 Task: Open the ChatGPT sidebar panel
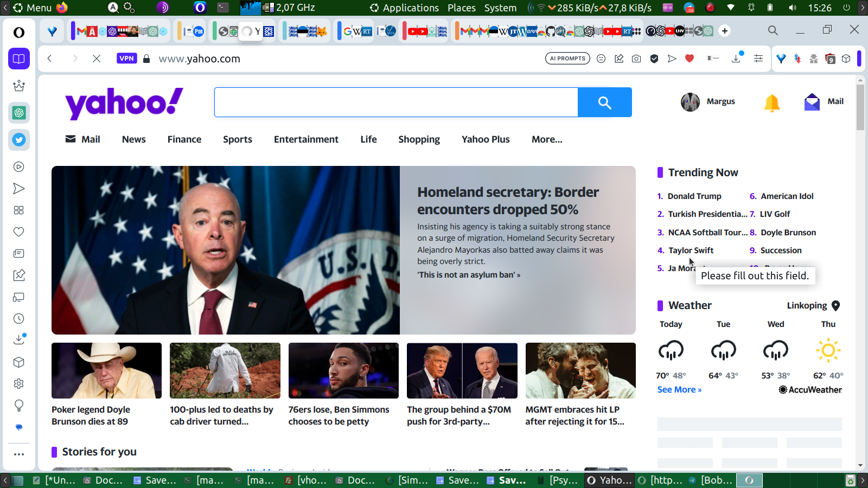[x=19, y=113]
